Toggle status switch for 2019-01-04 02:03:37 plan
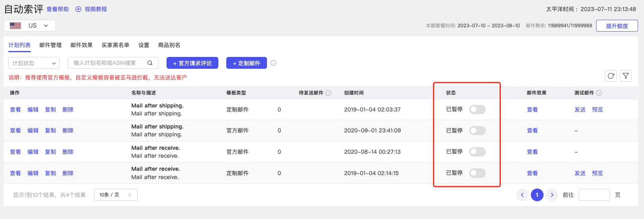The image size is (644, 219). click(x=477, y=109)
